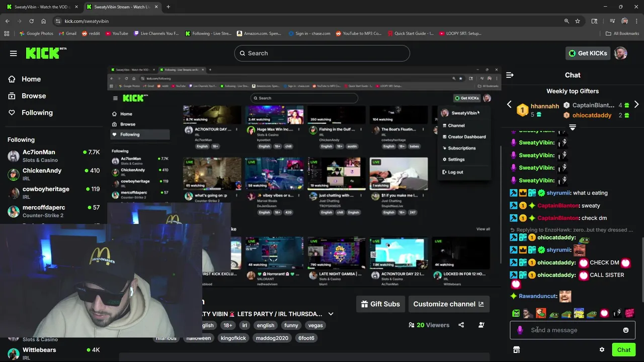Click the Rawanduncut username in chat
The width and height of the screenshot is (644, 362).
coord(538,297)
